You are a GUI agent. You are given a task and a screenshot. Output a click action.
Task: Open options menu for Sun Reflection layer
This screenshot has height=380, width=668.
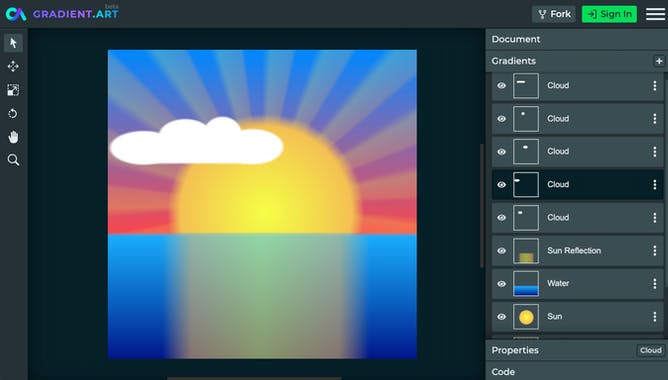[x=655, y=250]
